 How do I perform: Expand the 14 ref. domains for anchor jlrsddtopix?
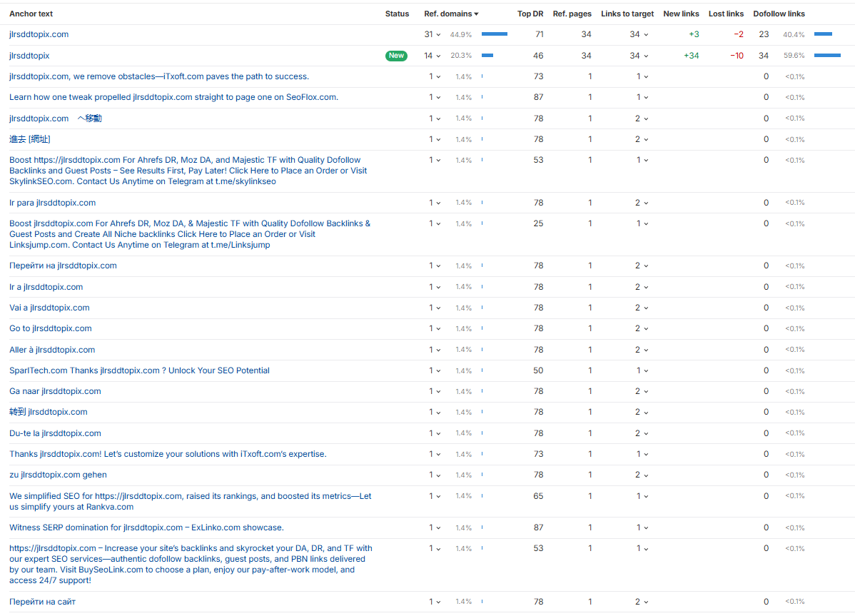(432, 56)
